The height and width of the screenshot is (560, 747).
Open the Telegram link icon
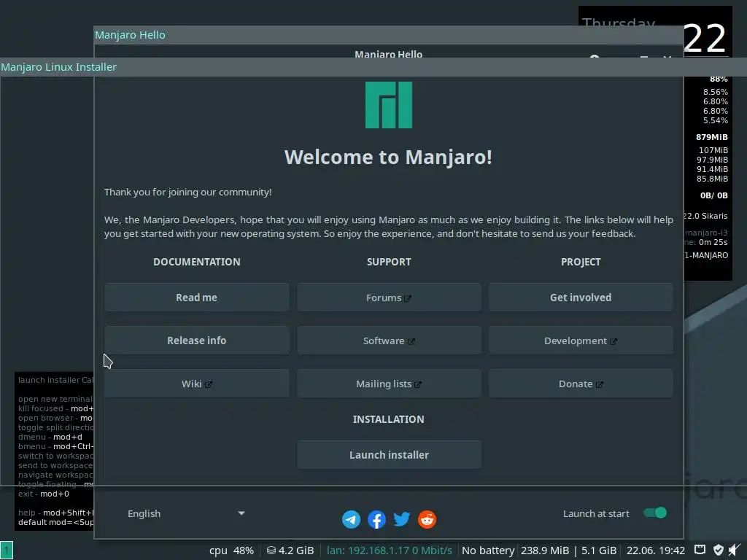(351, 519)
